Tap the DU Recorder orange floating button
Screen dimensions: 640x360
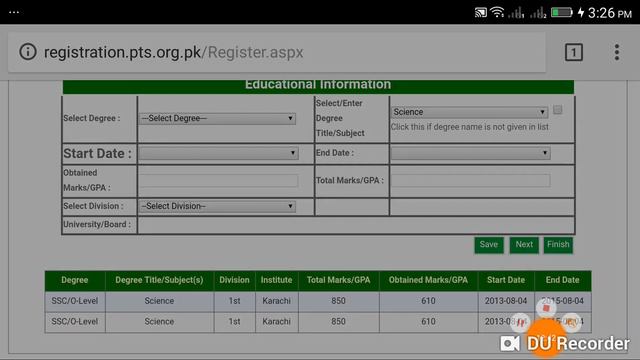(x=546, y=338)
